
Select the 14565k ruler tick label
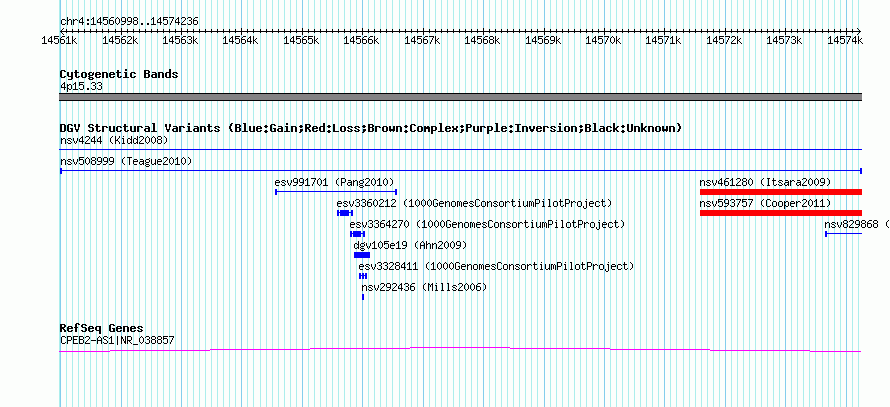(301, 40)
